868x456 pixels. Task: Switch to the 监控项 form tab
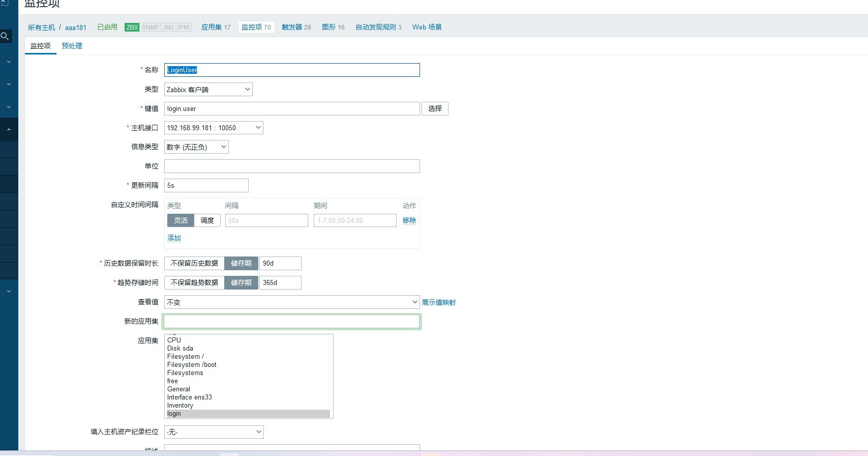pyautogui.click(x=40, y=46)
